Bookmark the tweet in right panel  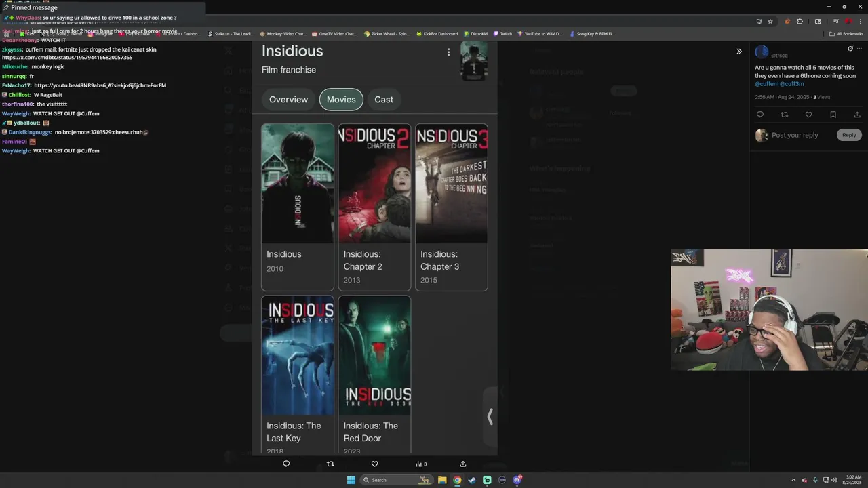pyautogui.click(x=833, y=115)
